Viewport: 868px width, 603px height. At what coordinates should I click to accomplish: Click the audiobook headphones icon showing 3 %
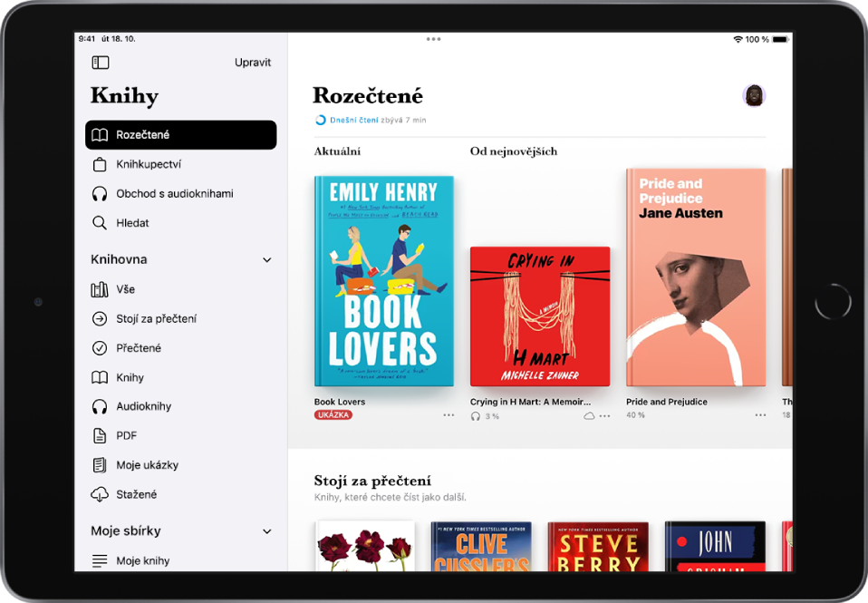(x=476, y=416)
